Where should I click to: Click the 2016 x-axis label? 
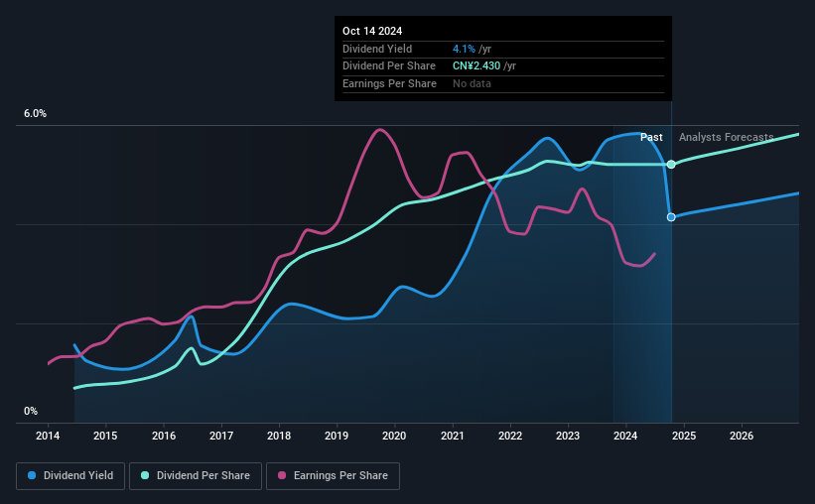point(163,436)
